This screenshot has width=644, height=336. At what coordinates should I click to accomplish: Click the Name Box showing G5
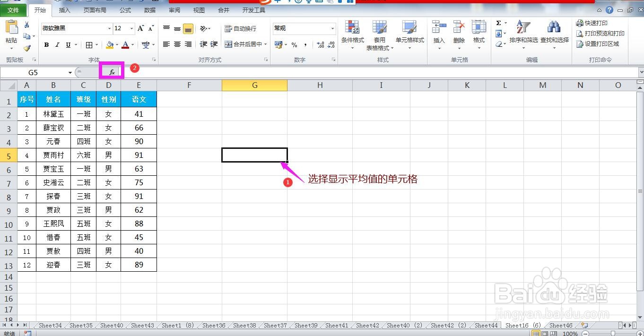coord(33,72)
